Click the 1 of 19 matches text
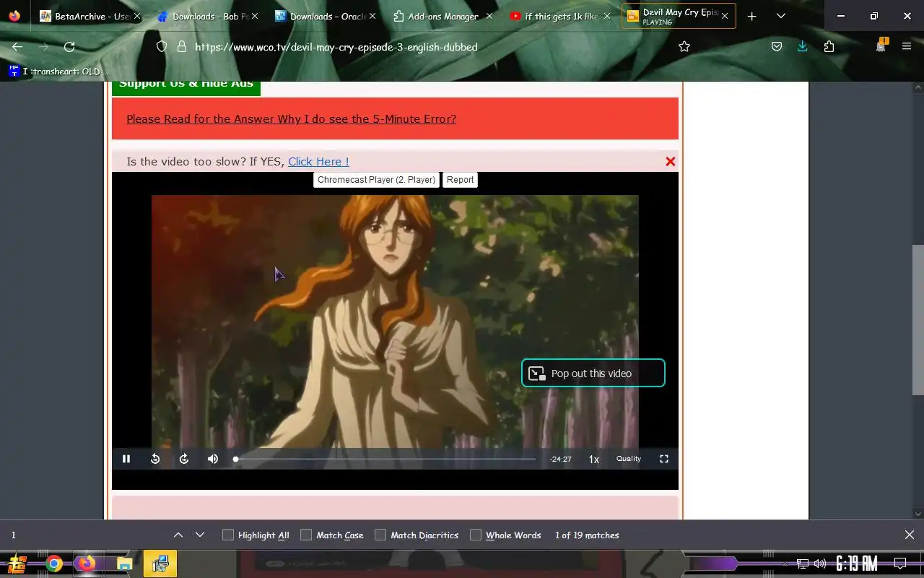Image resolution: width=924 pixels, height=578 pixels. pyautogui.click(x=587, y=535)
